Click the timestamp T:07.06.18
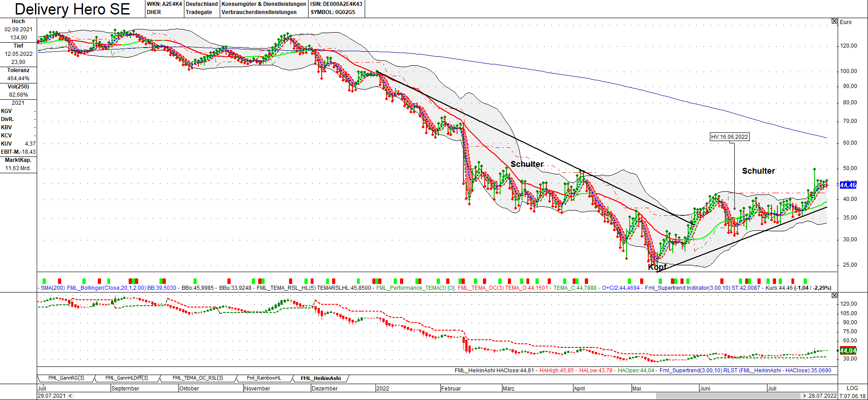The height and width of the screenshot is (400, 868). [x=852, y=396]
